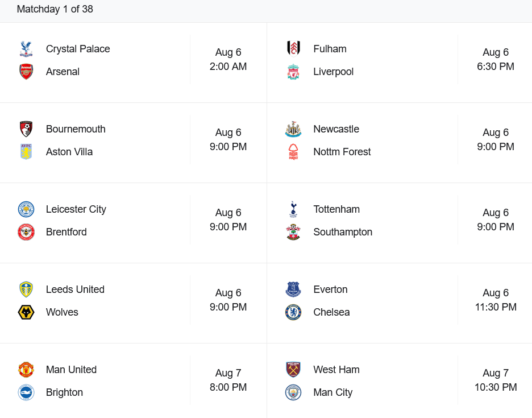Open the Everton team name link

(x=330, y=289)
